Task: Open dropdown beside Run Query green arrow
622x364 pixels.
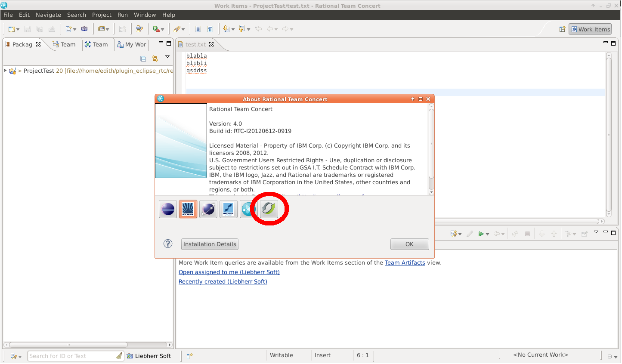Action: point(487,234)
